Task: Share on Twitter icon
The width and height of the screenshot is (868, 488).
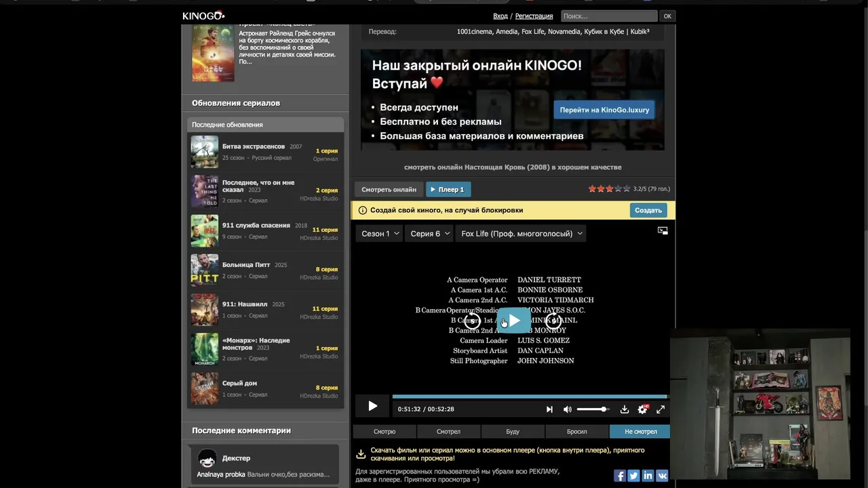Action: point(633,476)
